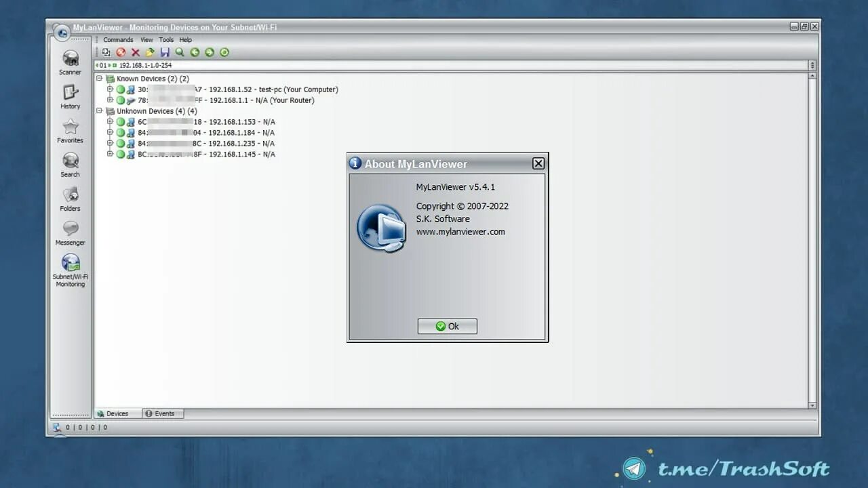
Task: Open the Messenger in sidebar
Action: 71,233
